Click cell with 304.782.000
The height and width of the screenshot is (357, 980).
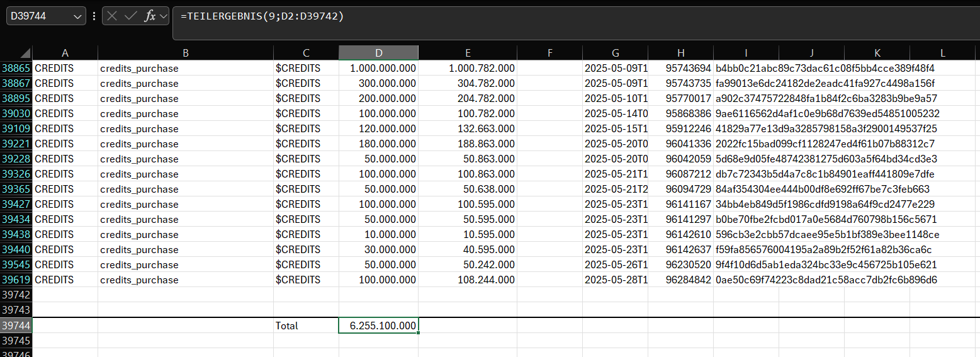pos(468,83)
